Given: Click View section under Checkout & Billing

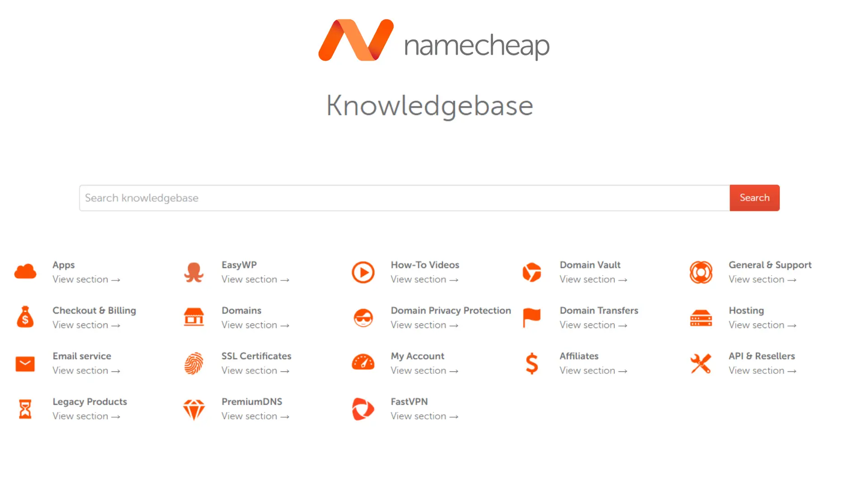Looking at the screenshot, I should coord(86,325).
